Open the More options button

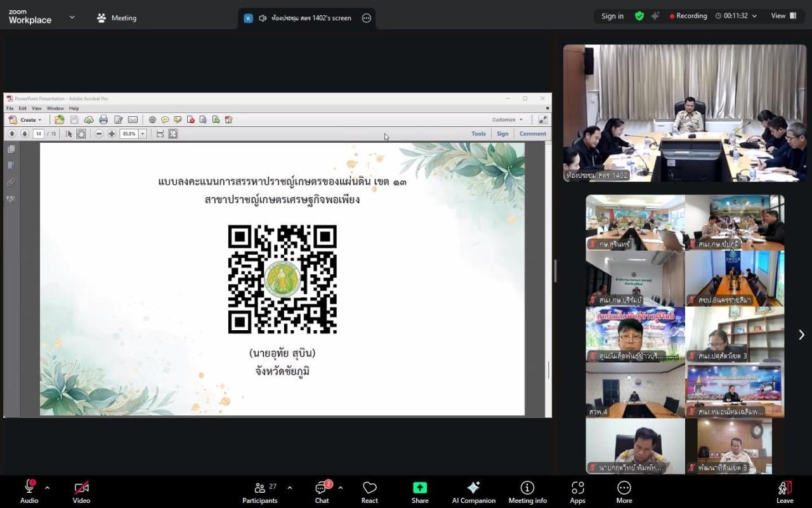coord(624,491)
